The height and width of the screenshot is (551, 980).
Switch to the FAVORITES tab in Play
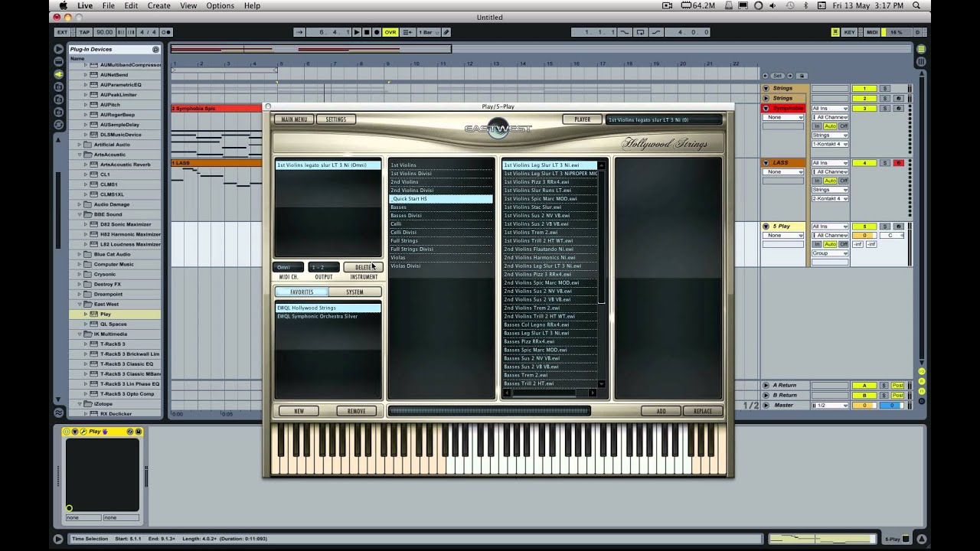301,292
